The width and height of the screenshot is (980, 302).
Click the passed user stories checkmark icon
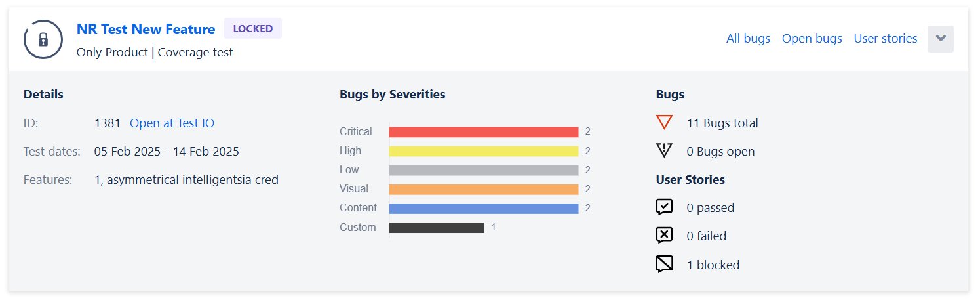664,207
